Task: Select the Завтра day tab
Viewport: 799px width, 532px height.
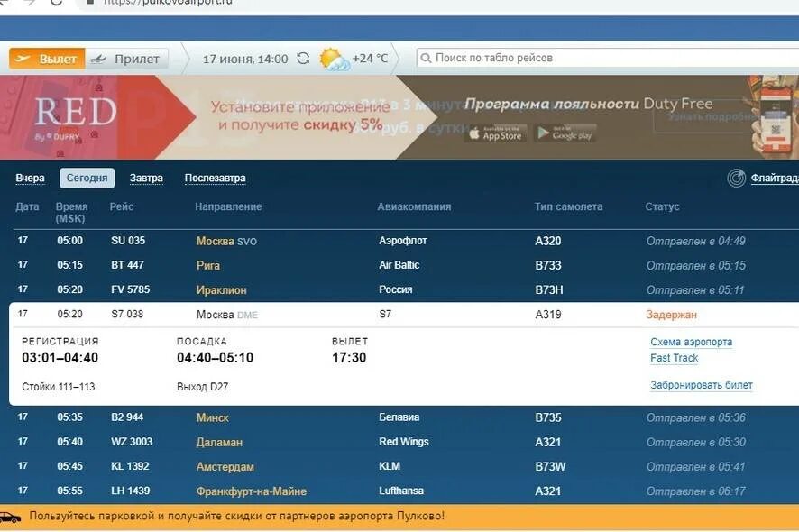Action: click(x=146, y=179)
